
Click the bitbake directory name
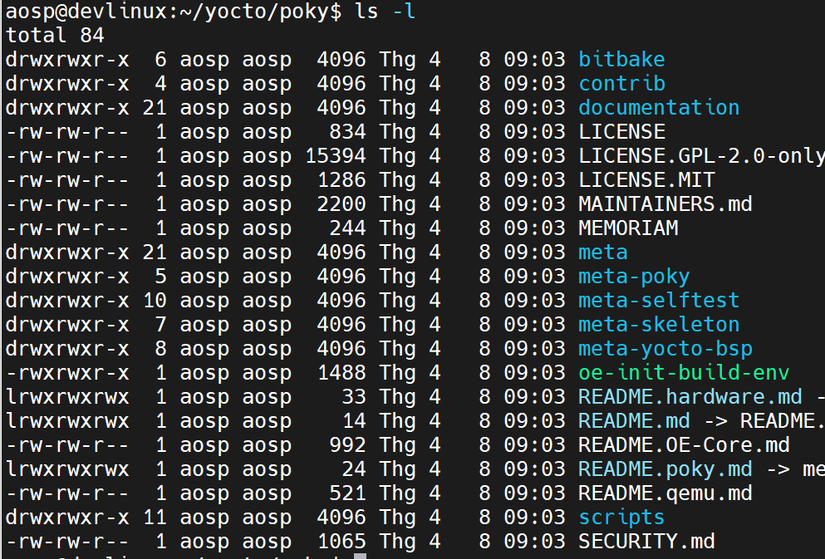click(x=621, y=59)
